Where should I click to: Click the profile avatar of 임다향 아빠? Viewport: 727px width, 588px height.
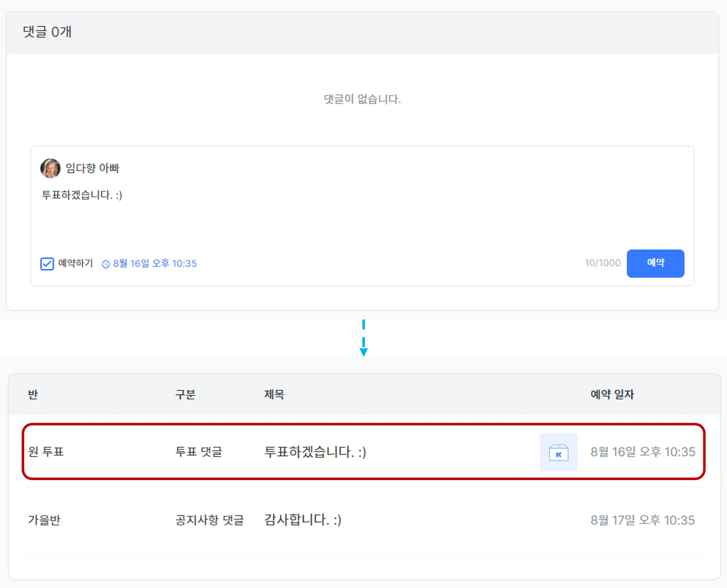pos(50,168)
